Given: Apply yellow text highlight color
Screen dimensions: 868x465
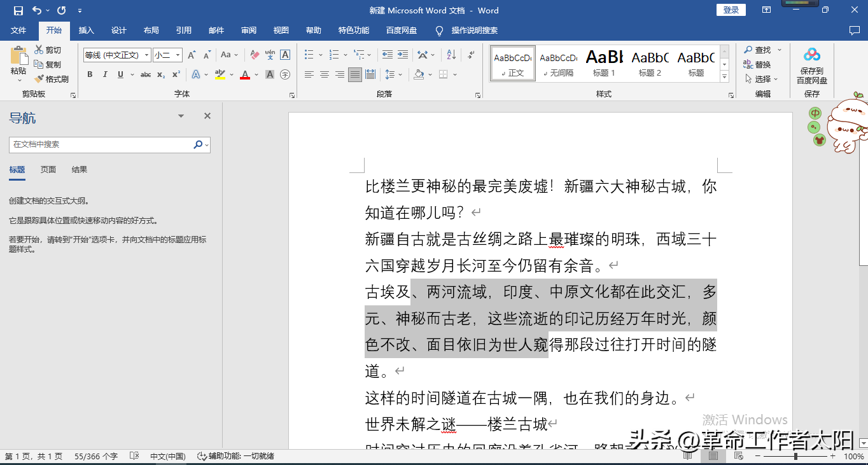Looking at the screenshot, I should (220, 74).
